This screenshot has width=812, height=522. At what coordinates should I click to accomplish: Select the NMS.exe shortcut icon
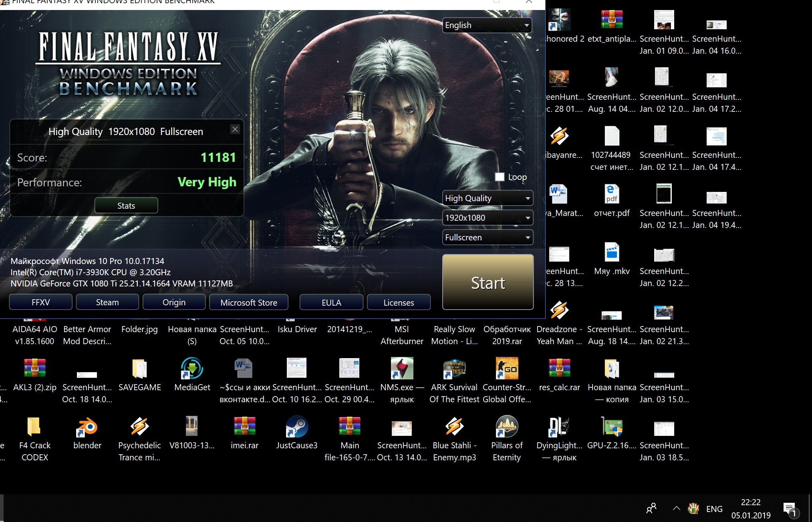(402, 369)
